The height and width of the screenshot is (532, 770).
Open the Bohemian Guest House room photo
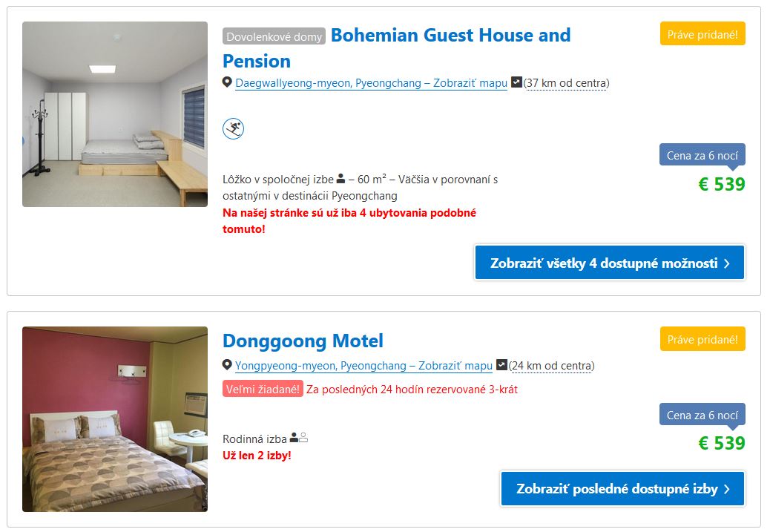coord(115,114)
